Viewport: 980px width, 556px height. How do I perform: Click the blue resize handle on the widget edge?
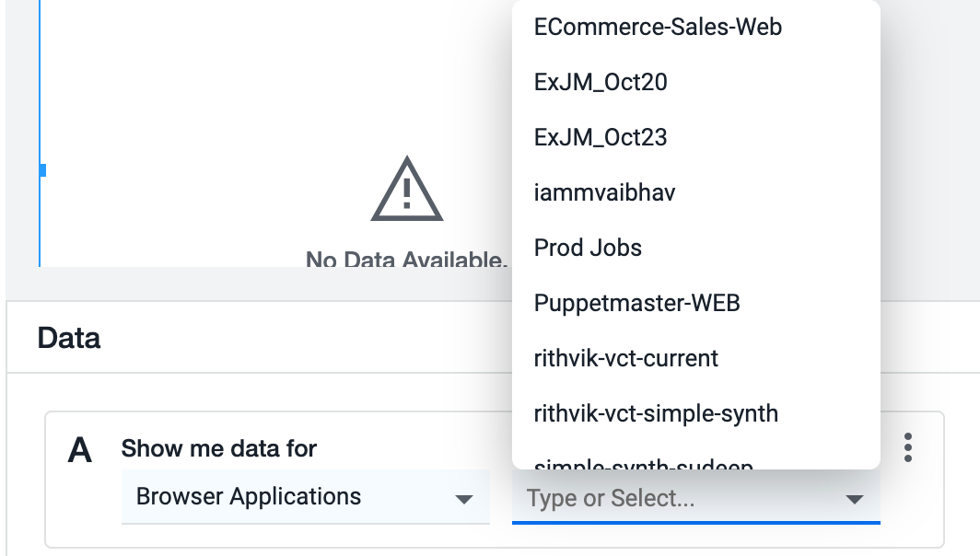click(x=42, y=170)
